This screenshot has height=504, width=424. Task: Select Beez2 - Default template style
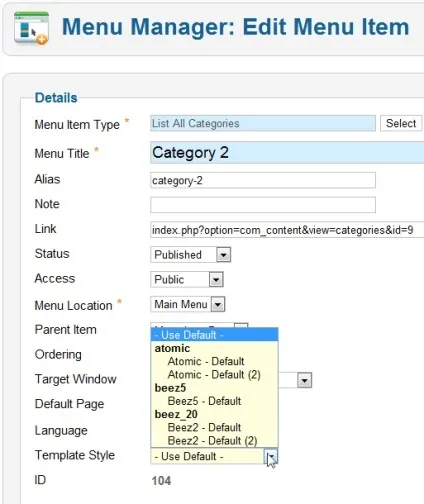click(x=204, y=427)
